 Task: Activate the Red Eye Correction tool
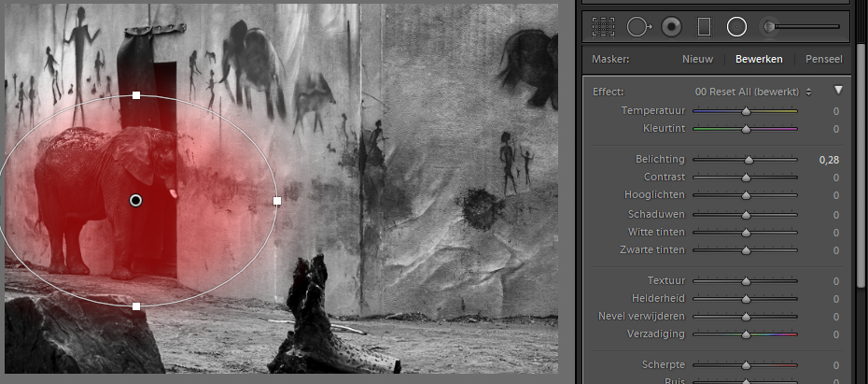click(670, 27)
